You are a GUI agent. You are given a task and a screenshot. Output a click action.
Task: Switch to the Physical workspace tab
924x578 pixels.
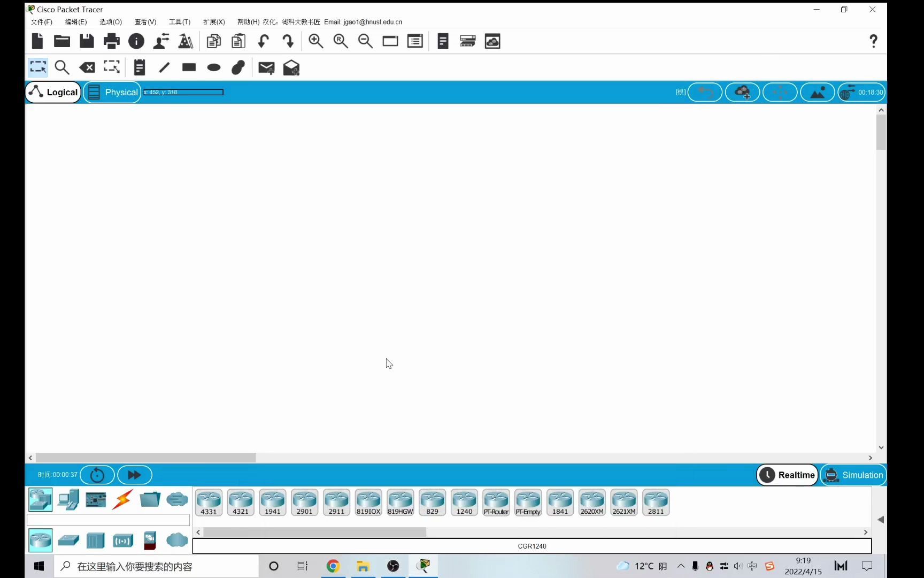[x=112, y=92]
